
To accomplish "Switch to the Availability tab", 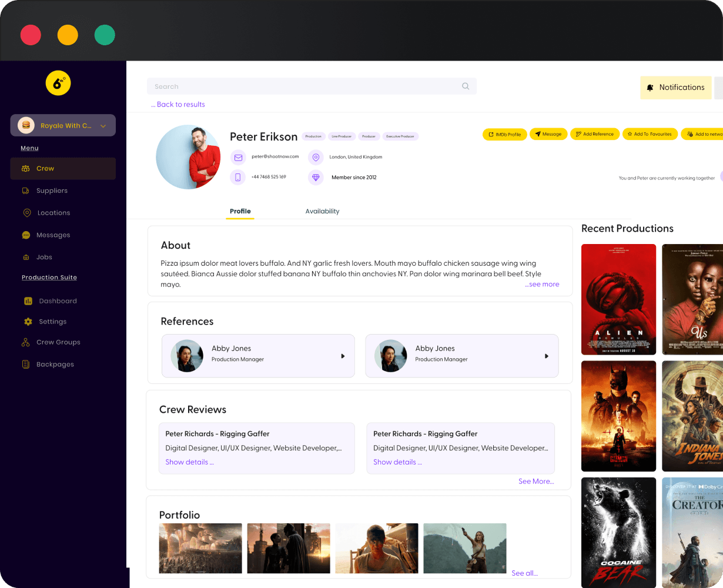I will click(322, 211).
